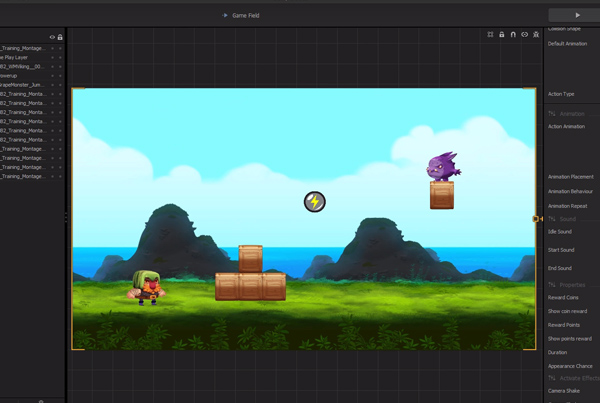
Task: Toggle visibility dot of B2_WMViking row
Action: coord(52,67)
